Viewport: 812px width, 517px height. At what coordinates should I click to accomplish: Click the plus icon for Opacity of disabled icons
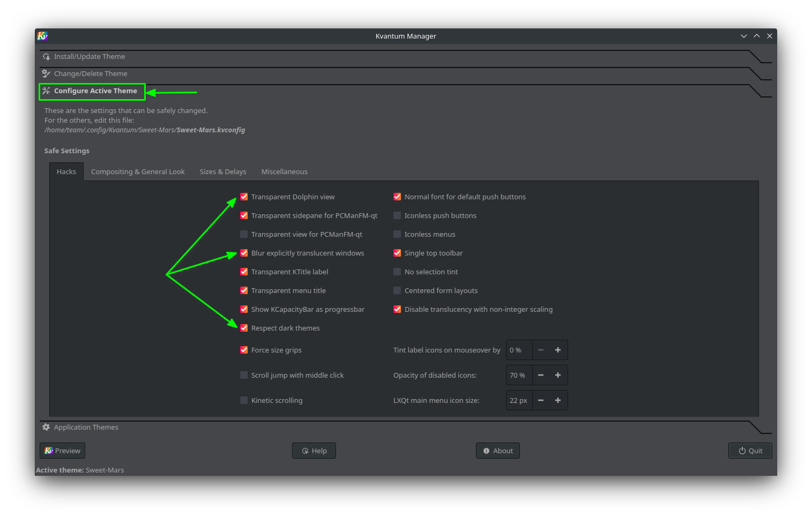click(558, 375)
